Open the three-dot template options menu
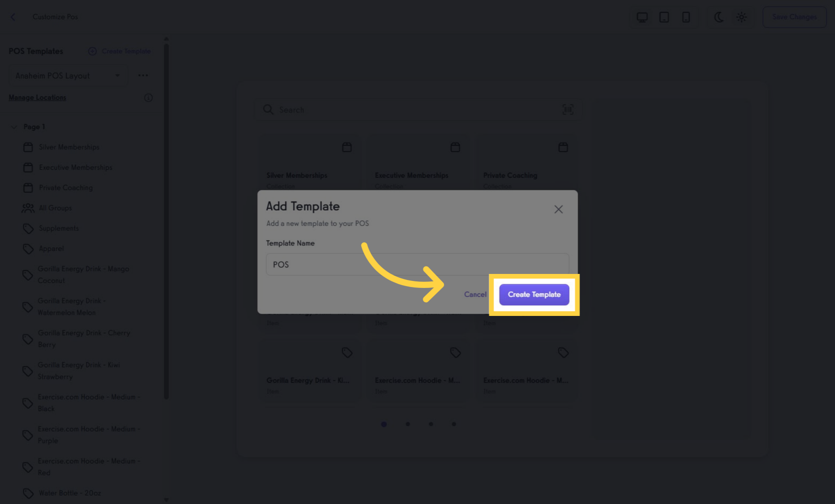835x504 pixels. point(143,76)
